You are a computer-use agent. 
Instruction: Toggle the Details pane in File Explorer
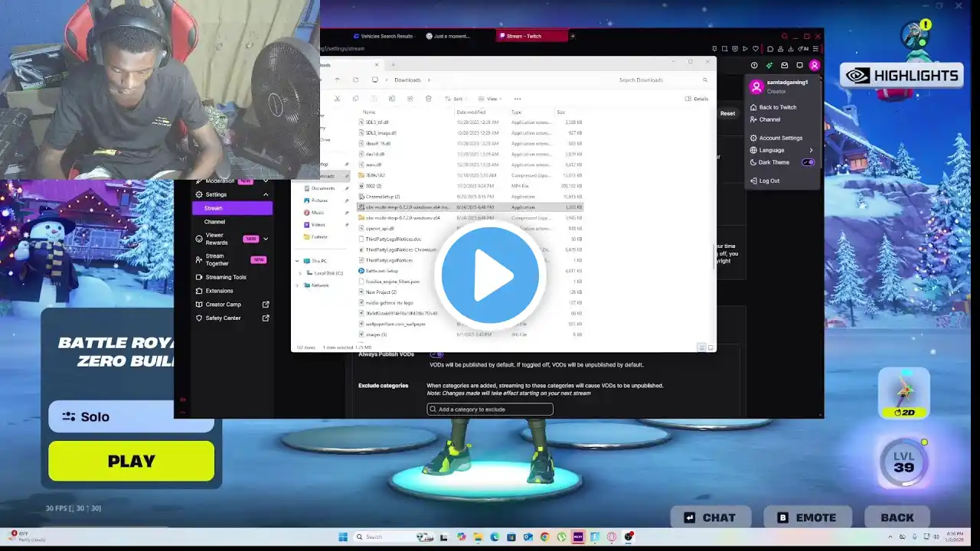click(x=697, y=99)
